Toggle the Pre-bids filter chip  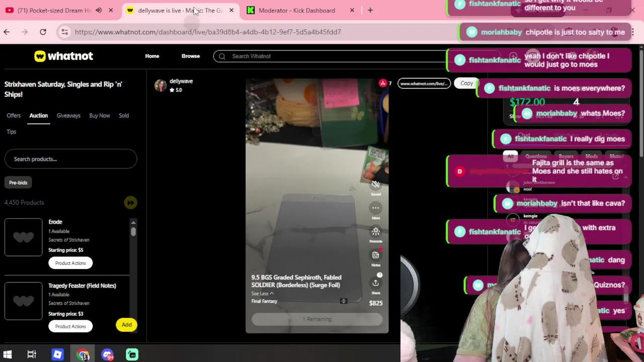[x=18, y=183]
